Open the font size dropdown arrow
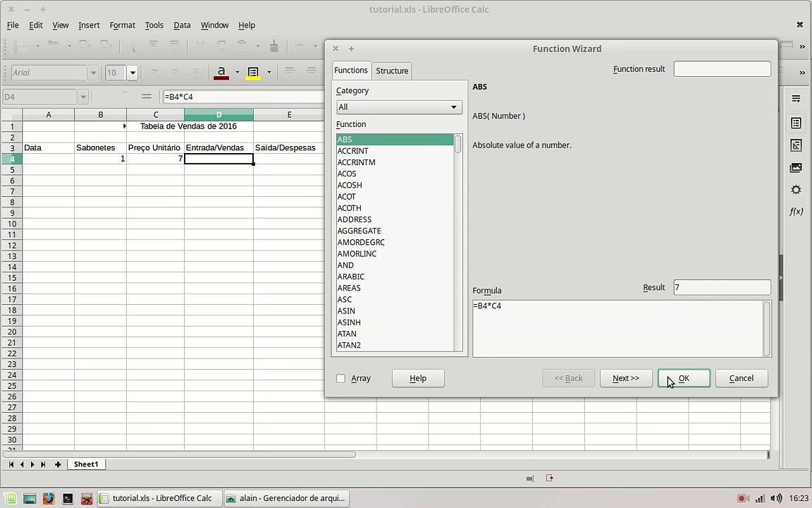 pyautogui.click(x=133, y=73)
